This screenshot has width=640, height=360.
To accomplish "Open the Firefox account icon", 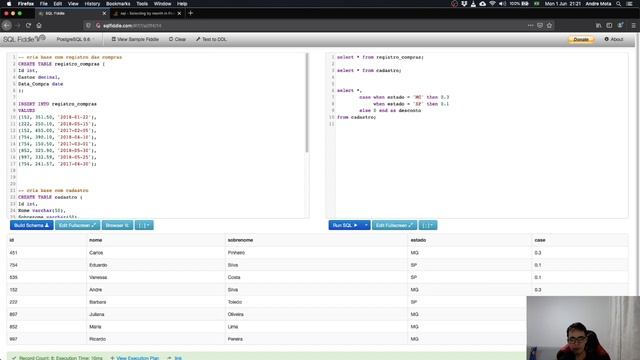I will [620, 25].
